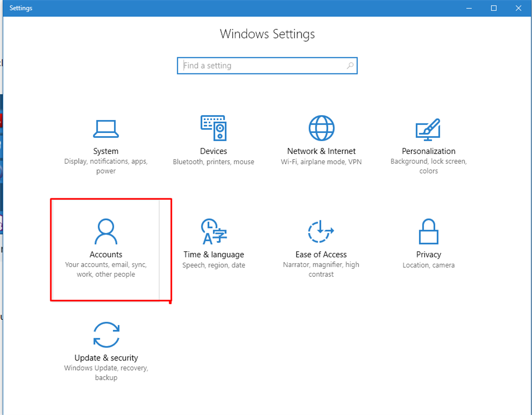
Task: Open the Time & language clock icon
Action: (214, 231)
